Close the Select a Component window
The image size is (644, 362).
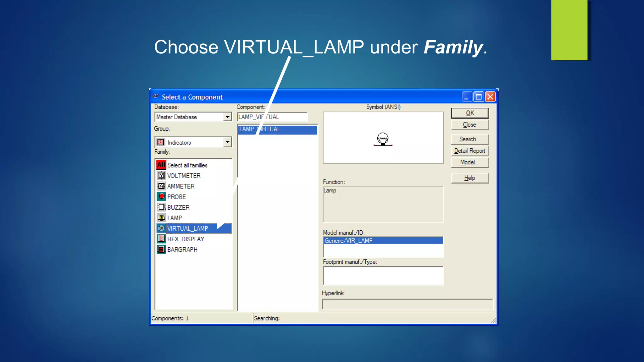click(x=490, y=97)
